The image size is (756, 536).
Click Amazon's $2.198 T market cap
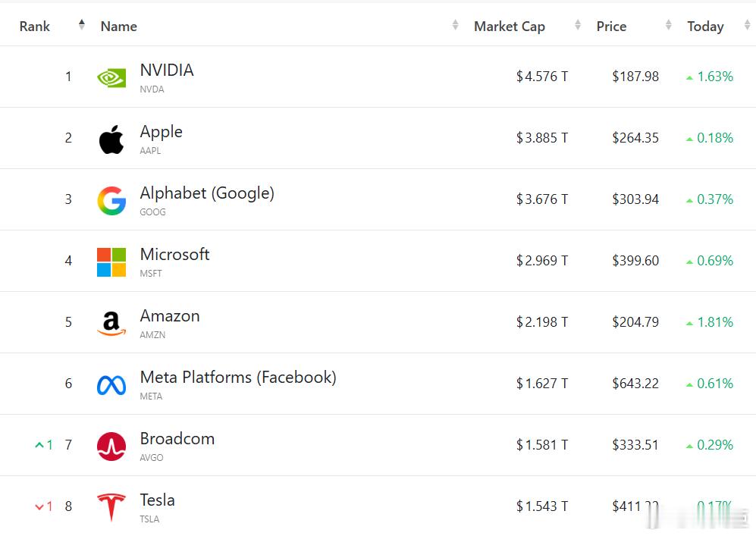(x=542, y=322)
